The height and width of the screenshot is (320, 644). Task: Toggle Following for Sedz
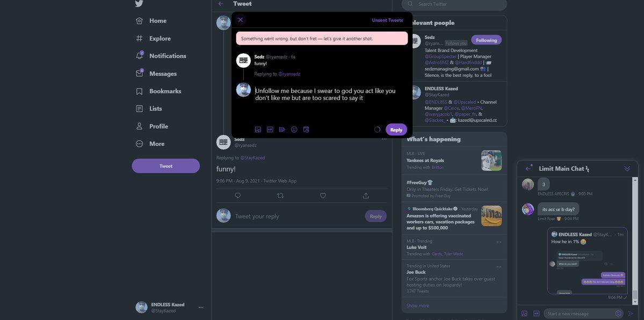[x=486, y=40]
